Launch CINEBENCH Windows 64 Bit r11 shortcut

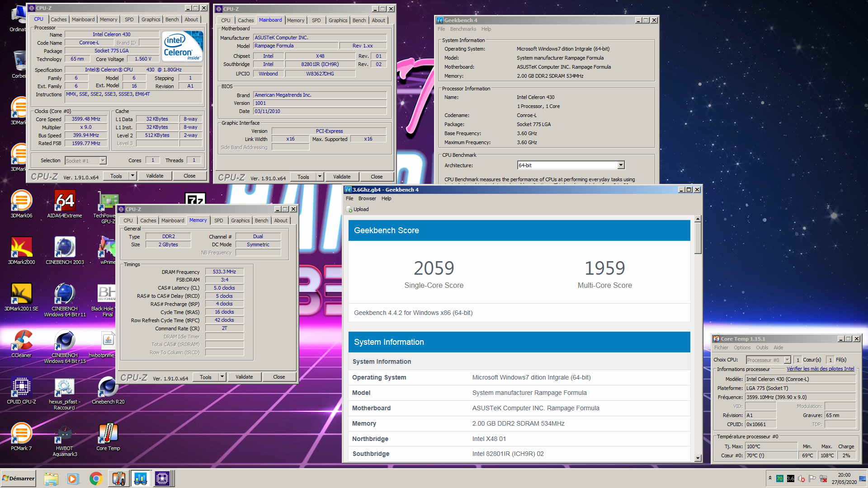click(x=65, y=300)
